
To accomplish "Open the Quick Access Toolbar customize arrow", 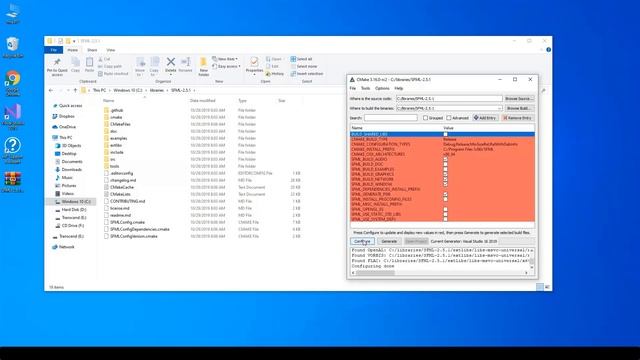I will (74, 41).
